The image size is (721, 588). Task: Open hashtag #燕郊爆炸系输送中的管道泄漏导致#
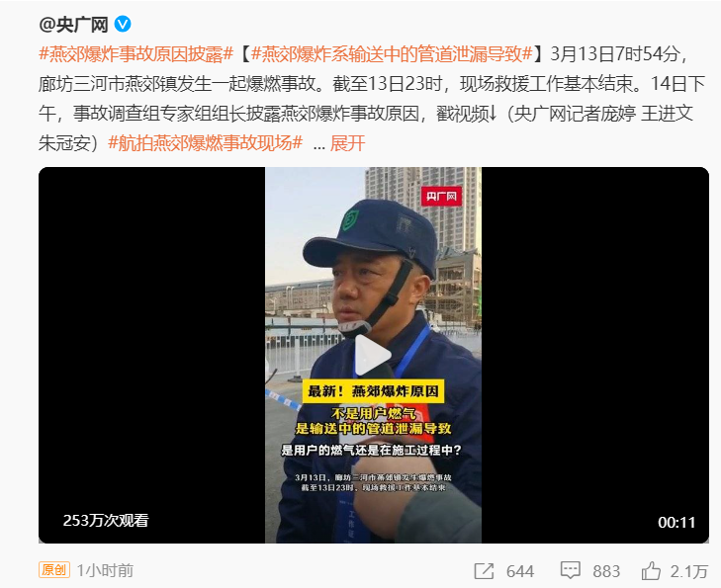(x=392, y=54)
